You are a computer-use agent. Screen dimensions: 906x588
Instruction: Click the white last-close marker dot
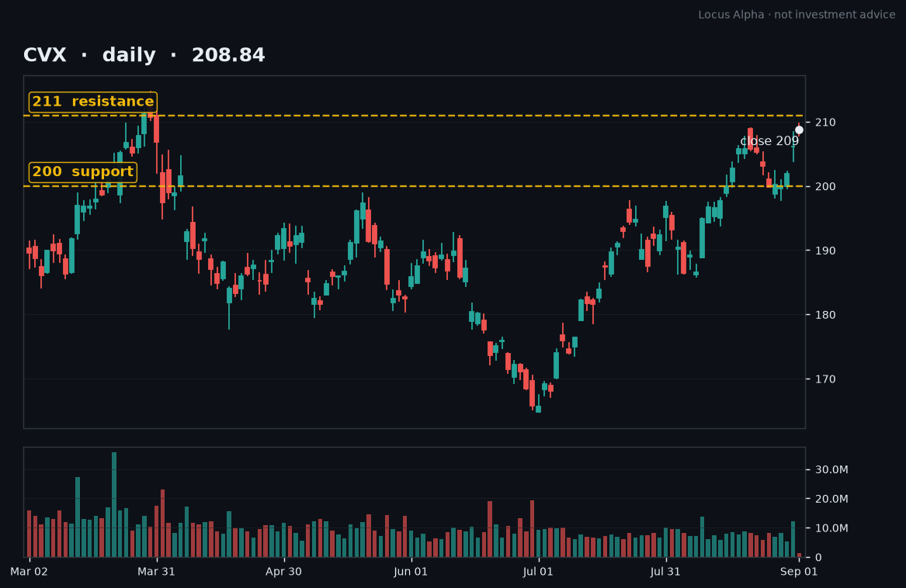(799, 130)
